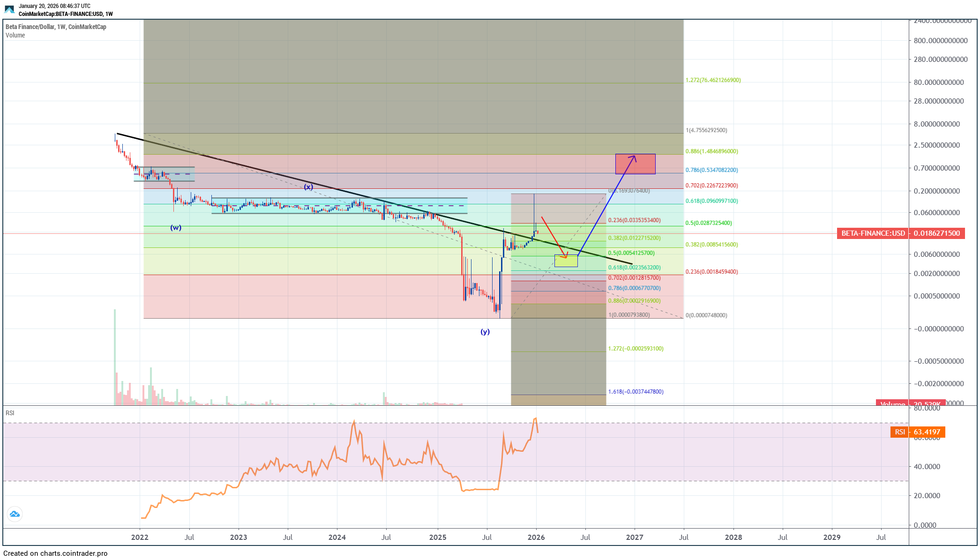Click the blue cloud icon in RSI pane
Image resolution: width=980 pixels, height=560 pixels.
(x=15, y=514)
